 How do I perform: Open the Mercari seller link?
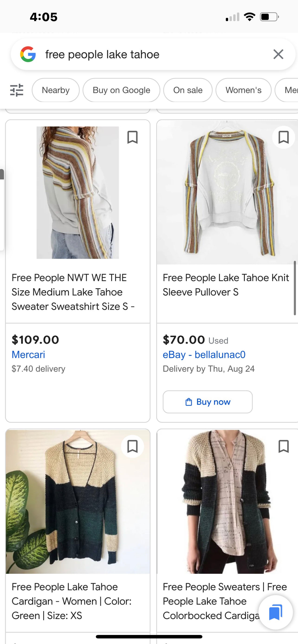[x=28, y=354]
